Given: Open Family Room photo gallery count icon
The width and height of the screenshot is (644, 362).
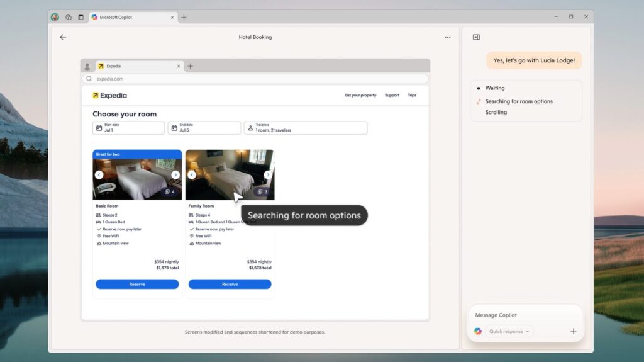Looking at the screenshot, I should pos(262,191).
